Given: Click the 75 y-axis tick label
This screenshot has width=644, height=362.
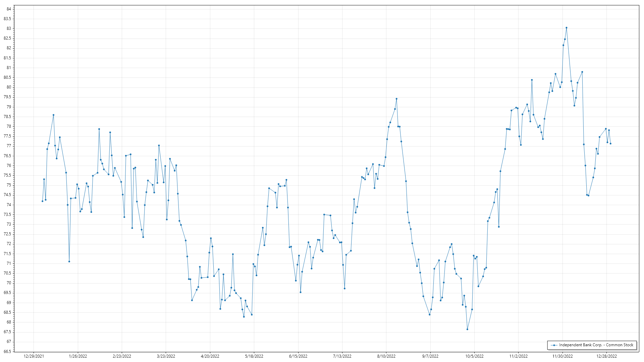Looking at the screenshot, I should 9,185.
